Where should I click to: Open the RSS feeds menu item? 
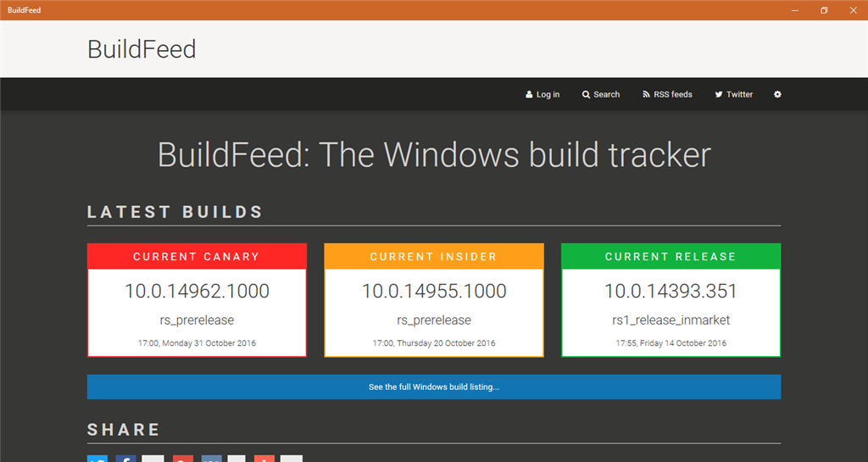pyautogui.click(x=667, y=95)
